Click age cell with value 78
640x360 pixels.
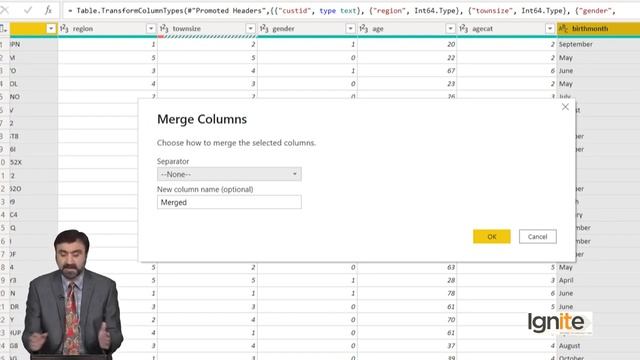[x=407, y=293]
